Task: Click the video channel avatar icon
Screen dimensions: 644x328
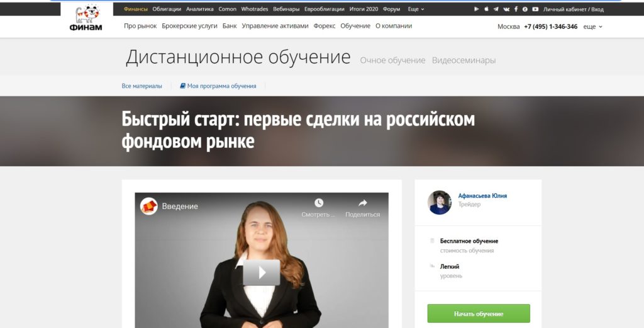Action: 149,206
